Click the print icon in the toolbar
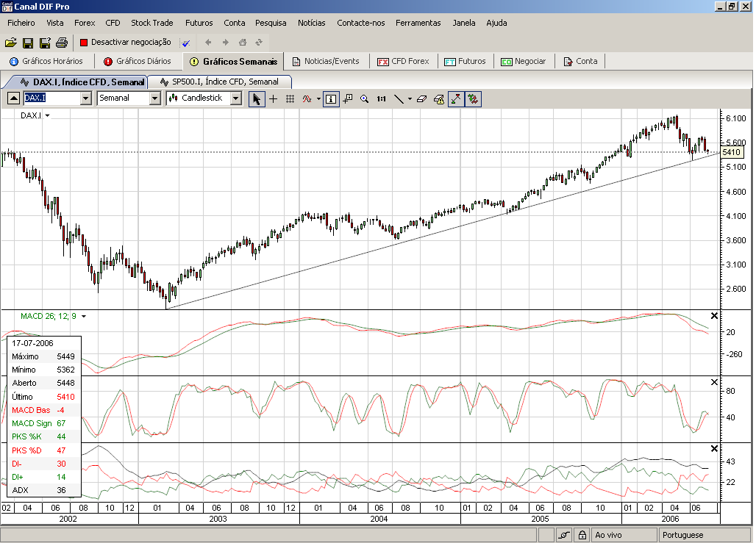The image size is (756, 543). click(63, 43)
